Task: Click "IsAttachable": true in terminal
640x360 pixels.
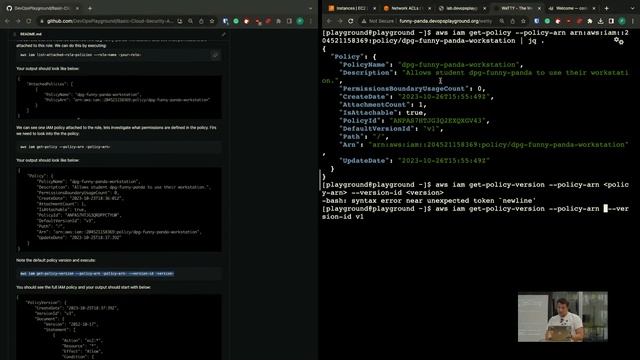Action: pos(383,113)
